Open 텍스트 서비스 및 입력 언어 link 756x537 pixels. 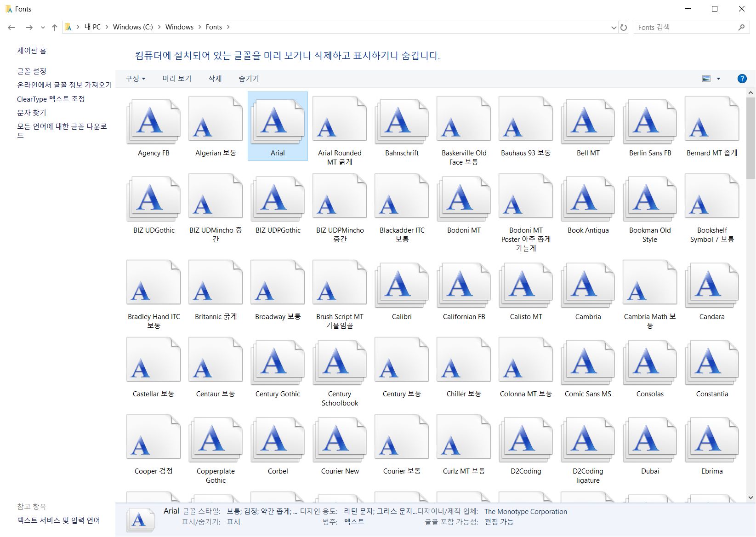coord(58,520)
